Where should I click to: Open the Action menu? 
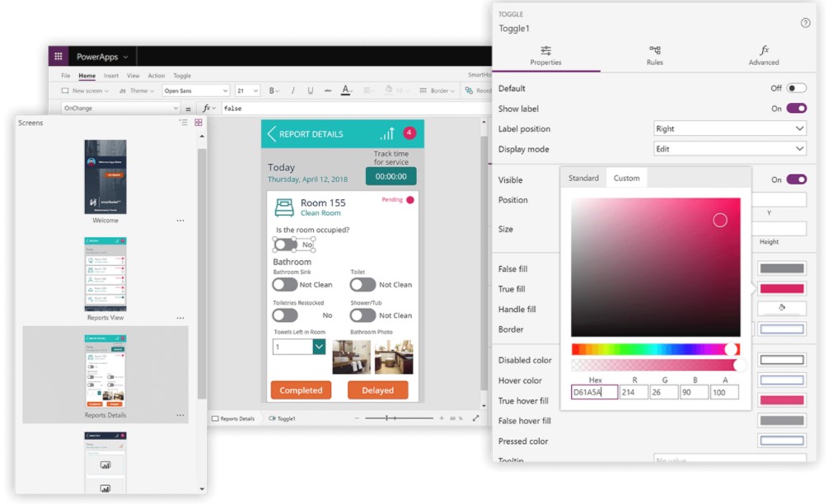pyautogui.click(x=155, y=75)
